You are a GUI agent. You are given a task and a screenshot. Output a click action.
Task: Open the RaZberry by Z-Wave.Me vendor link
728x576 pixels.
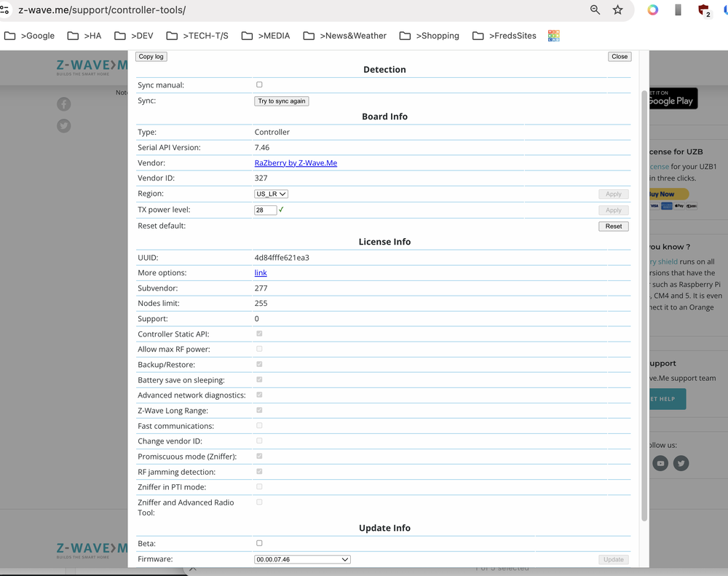[x=296, y=163]
